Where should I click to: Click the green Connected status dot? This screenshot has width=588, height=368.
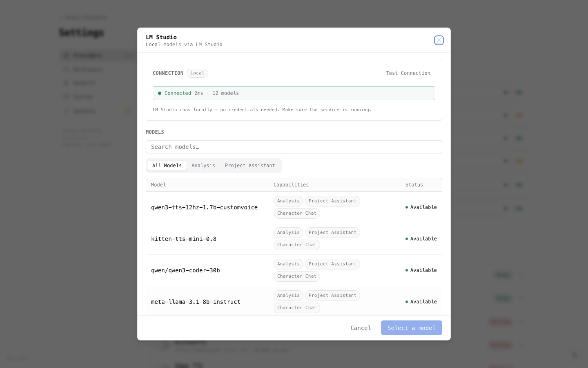point(160,93)
